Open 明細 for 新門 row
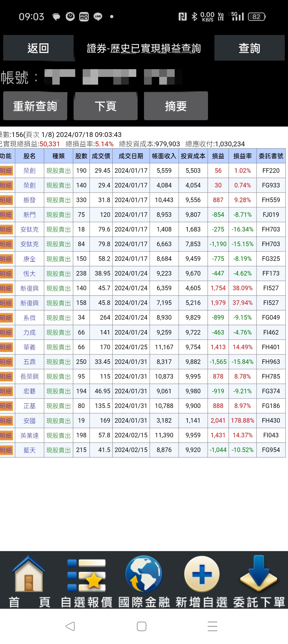The width and height of the screenshot is (288, 644). [6, 215]
